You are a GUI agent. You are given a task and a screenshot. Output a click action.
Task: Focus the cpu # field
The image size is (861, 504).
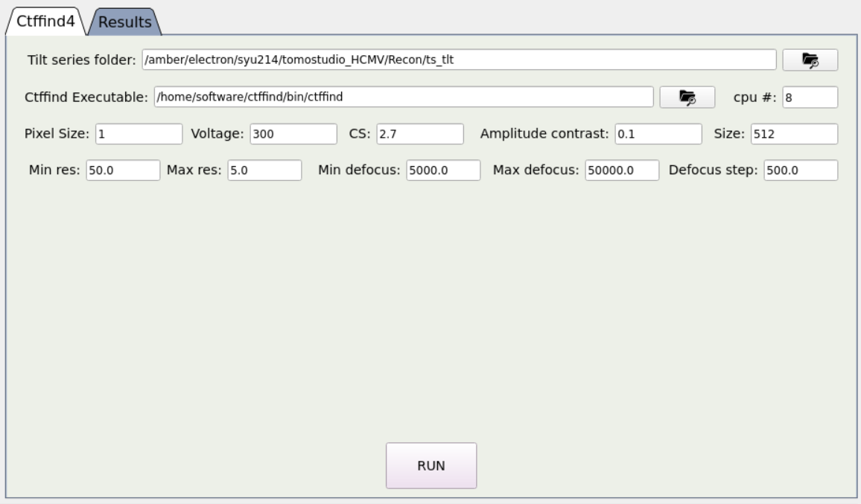(810, 98)
